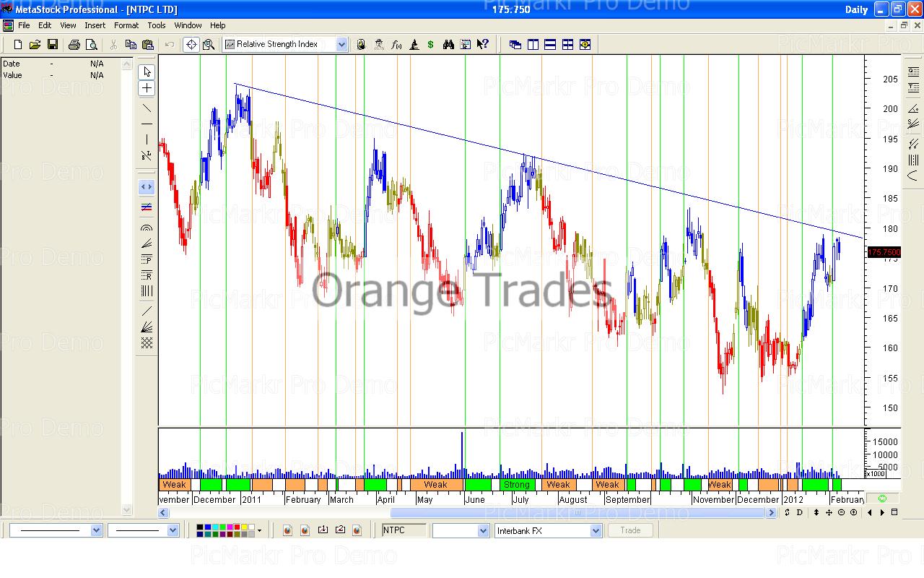The image size is (924, 578).
Task: Open the Insert menu
Action: [x=95, y=25]
